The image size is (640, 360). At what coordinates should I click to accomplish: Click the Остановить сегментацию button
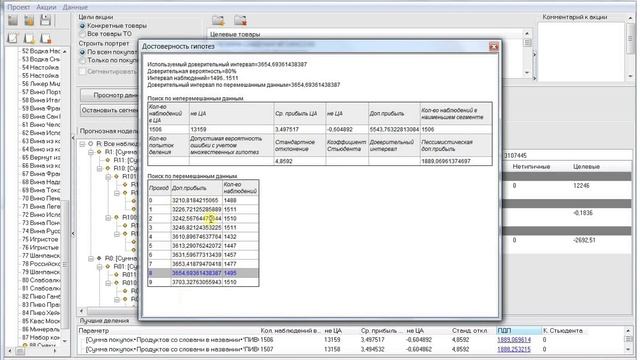click(x=109, y=110)
